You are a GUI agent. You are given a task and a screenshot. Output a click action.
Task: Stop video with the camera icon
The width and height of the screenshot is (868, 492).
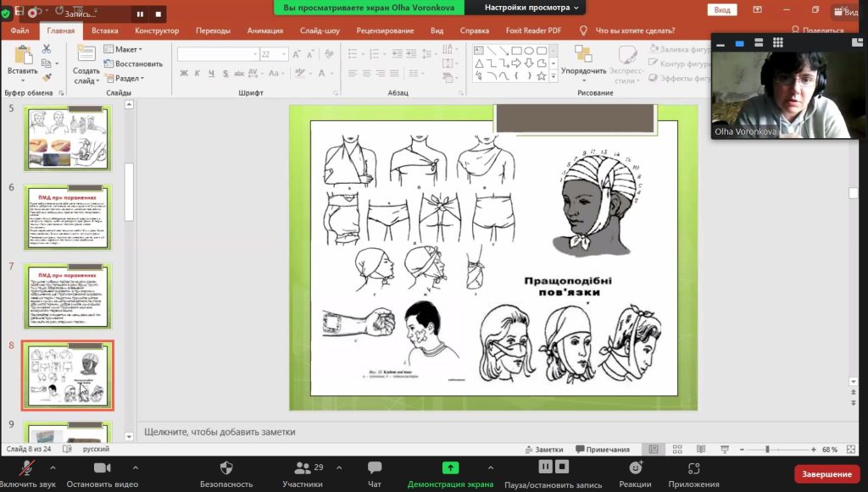tap(102, 467)
